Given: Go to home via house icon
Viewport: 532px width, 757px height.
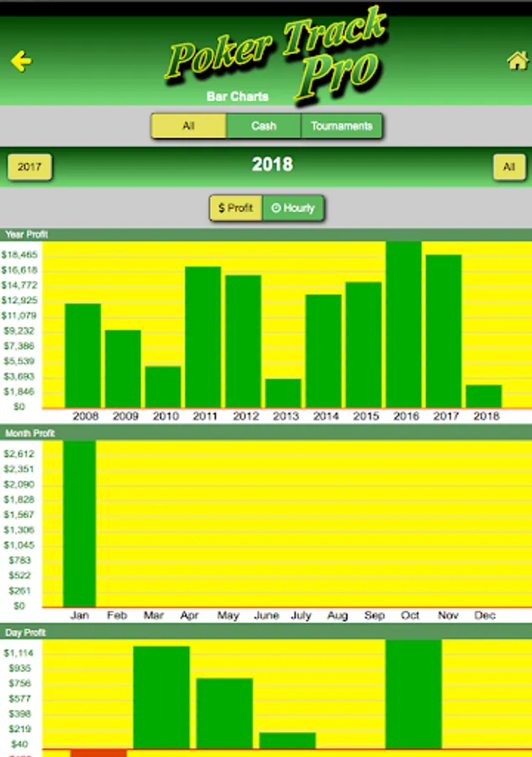Looking at the screenshot, I should (518, 61).
